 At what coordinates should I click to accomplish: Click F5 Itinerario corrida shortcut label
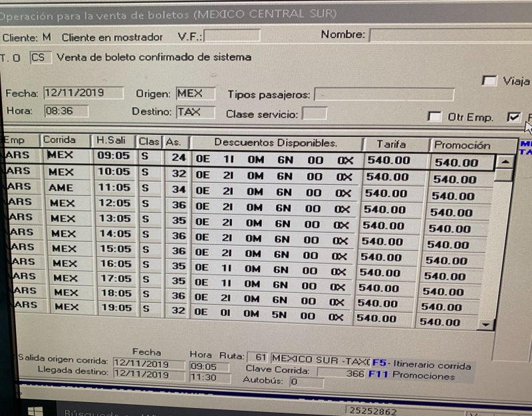(x=422, y=364)
